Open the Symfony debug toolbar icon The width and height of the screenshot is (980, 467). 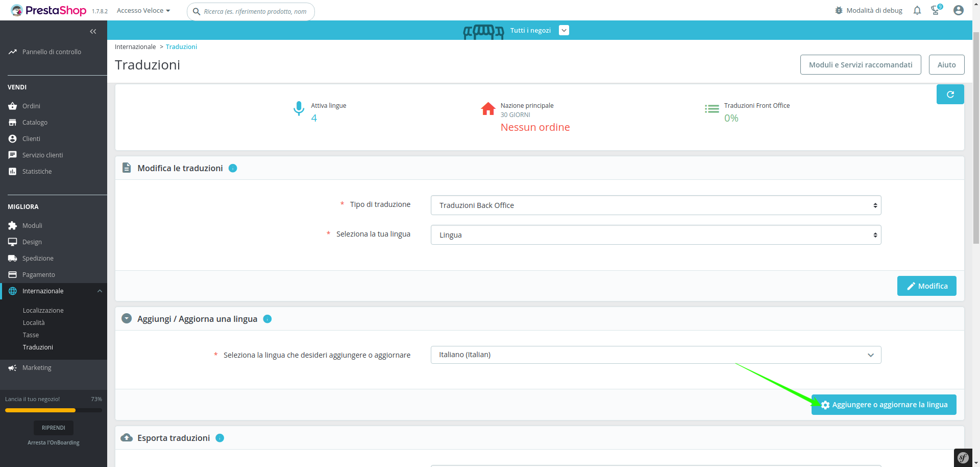point(963,458)
